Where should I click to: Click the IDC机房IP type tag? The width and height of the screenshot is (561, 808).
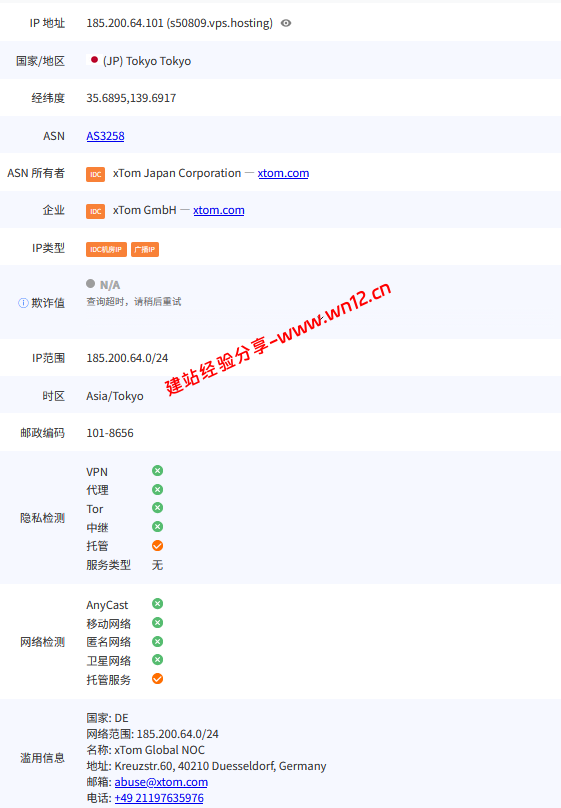click(x=106, y=249)
